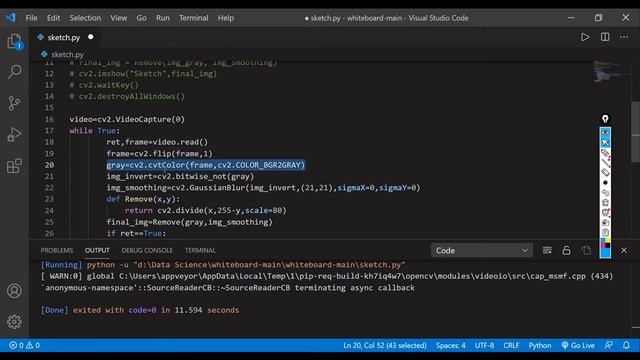The width and height of the screenshot is (640, 360).
Task: Split the editor to the right
Action: pos(605,37)
